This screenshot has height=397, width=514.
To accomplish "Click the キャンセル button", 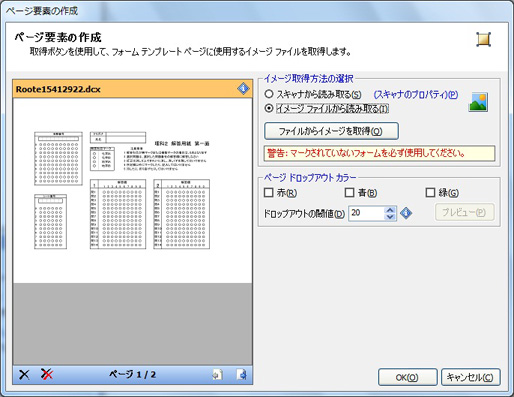I will click(x=470, y=377).
